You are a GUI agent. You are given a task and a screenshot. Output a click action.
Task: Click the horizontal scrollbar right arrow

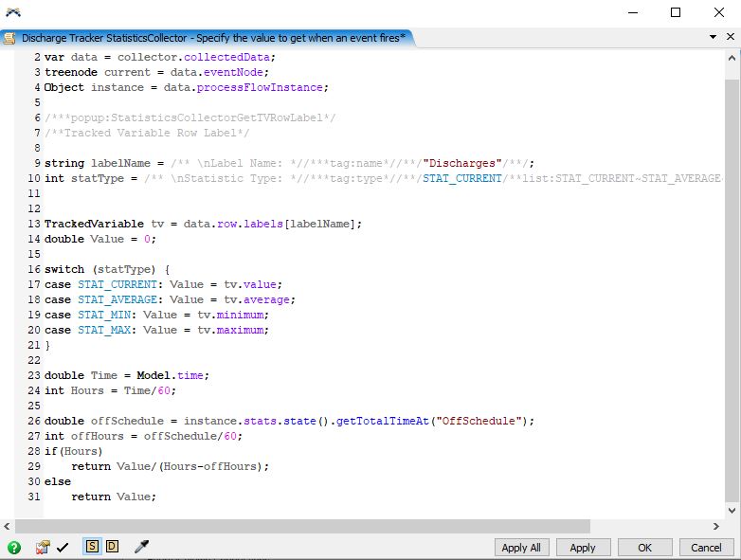716,526
